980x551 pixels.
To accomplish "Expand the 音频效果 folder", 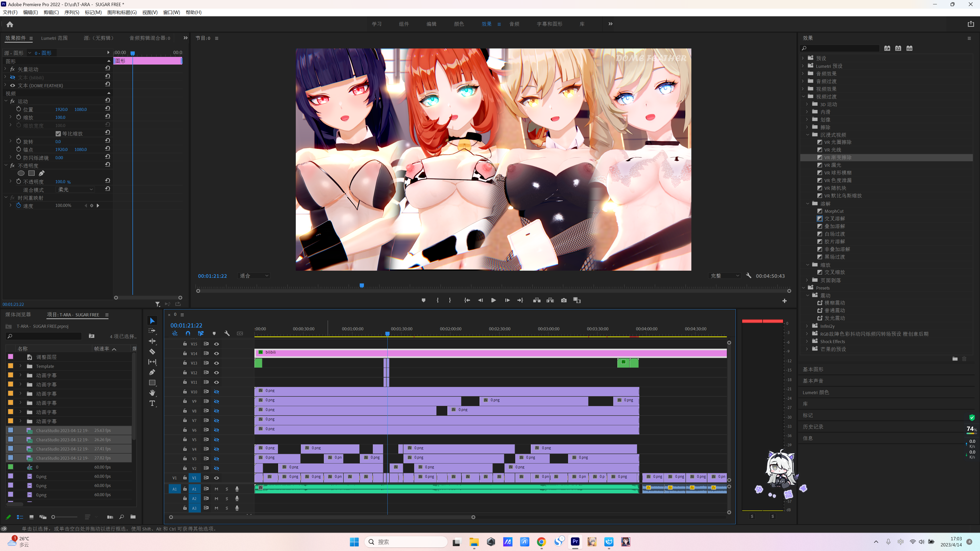I will pos(803,73).
